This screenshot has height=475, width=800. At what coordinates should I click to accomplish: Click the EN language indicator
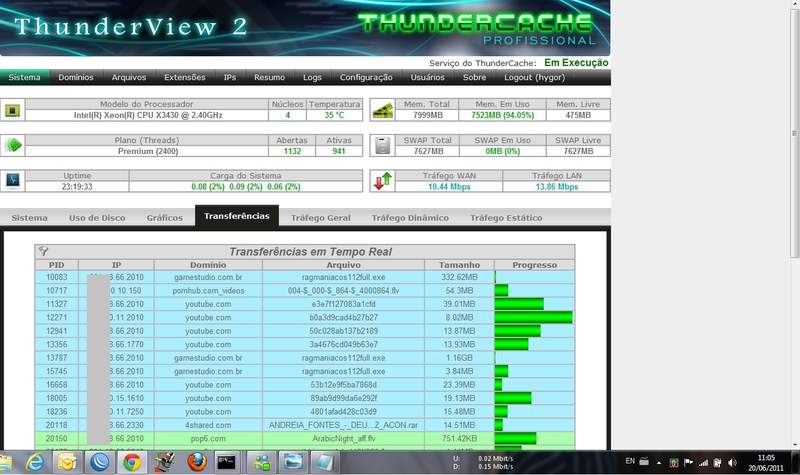(630, 461)
